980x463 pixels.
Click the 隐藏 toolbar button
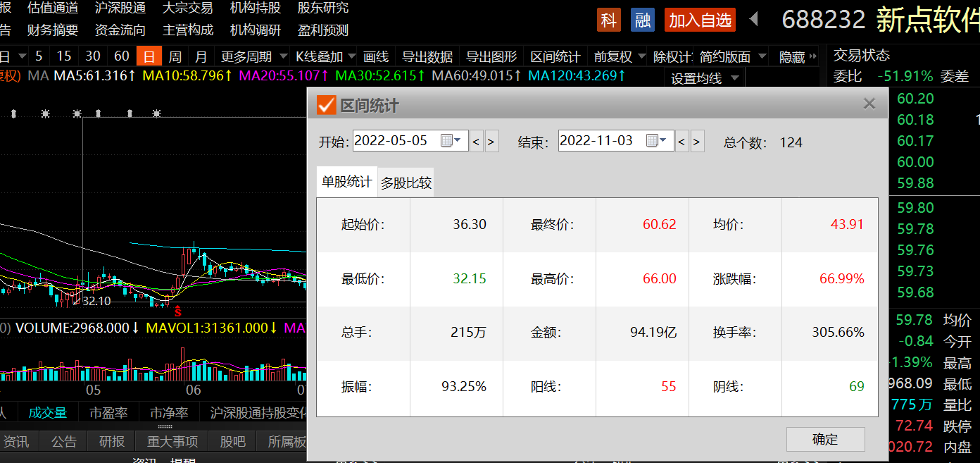[x=792, y=56]
